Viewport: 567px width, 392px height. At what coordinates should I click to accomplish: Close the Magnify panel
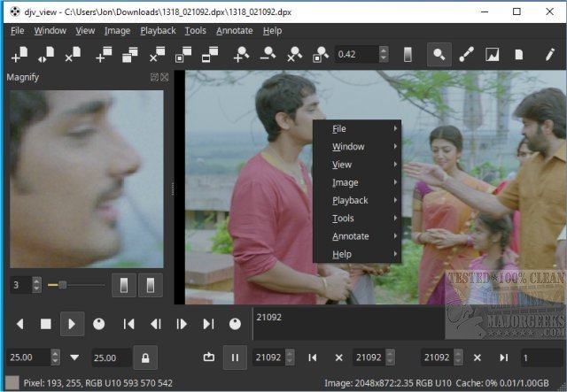[x=164, y=77]
